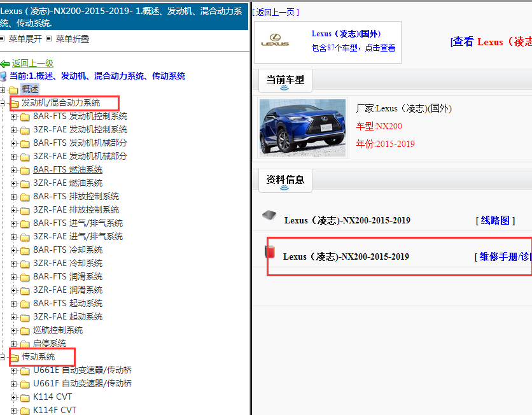
Task: Click folder icon of 8AR-FTS 排放控制系统
Action: pyautogui.click(x=25, y=197)
